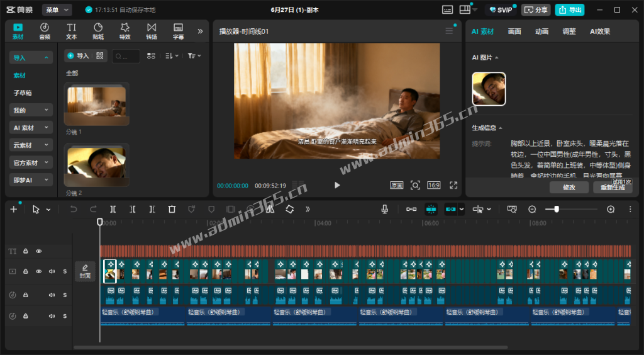Click the microphone record icon
The height and width of the screenshot is (355, 644).
click(384, 209)
